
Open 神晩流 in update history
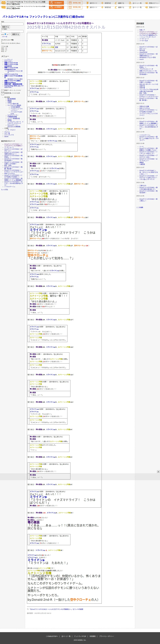pyautogui.click(x=142, y=163)
